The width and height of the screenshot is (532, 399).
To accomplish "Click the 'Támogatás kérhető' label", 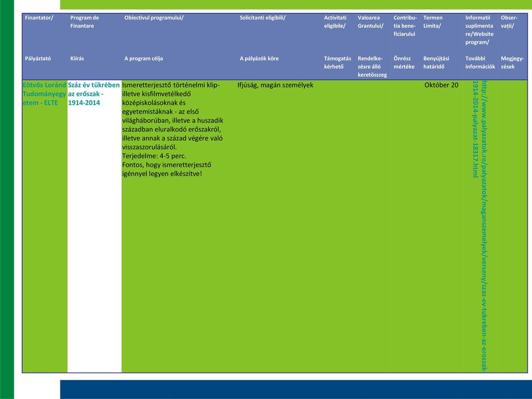I will (337, 63).
